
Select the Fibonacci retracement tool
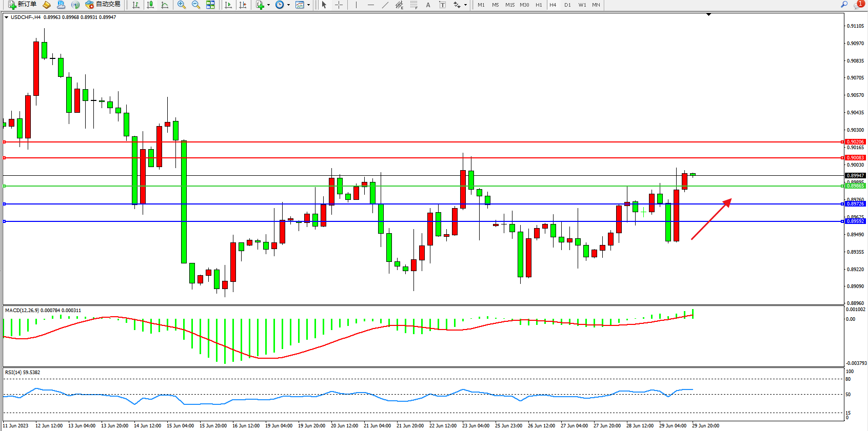pyautogui.click(x=414, y=5)
